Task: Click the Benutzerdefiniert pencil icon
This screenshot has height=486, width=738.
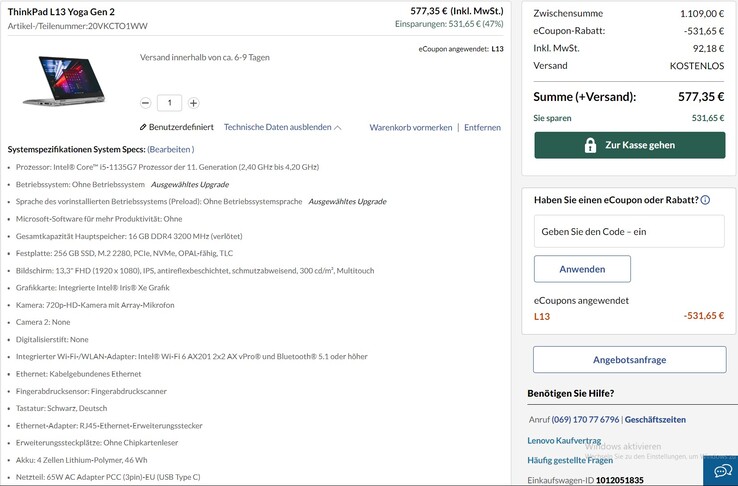Action: [x=143, y=128]
